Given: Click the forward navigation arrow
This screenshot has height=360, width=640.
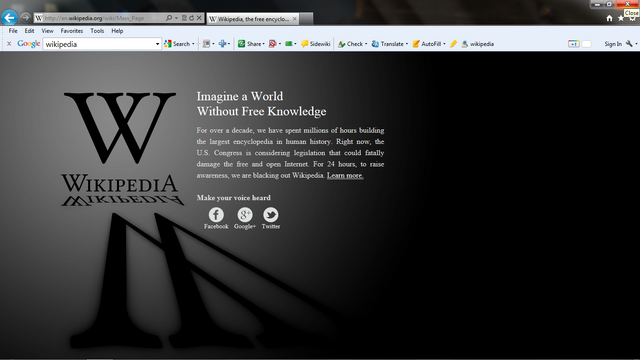Looking at the screenshot, I should [x=25, y=18].
